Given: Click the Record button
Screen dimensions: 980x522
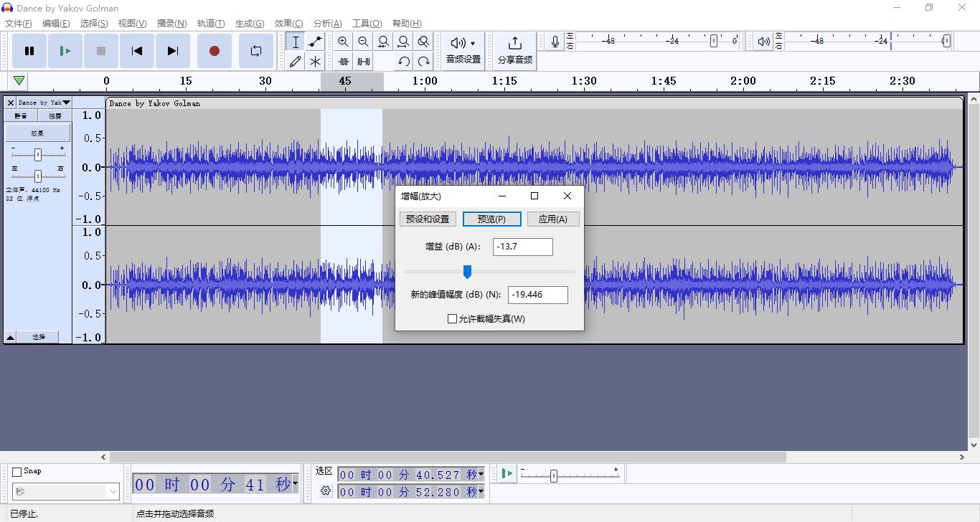Looking at the screenshot, I should 214,50.
